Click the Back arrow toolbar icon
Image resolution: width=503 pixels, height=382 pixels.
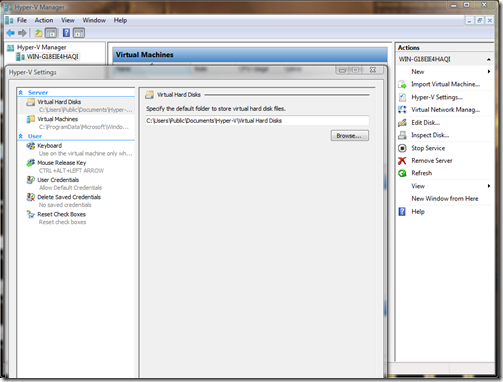point(10,33)
